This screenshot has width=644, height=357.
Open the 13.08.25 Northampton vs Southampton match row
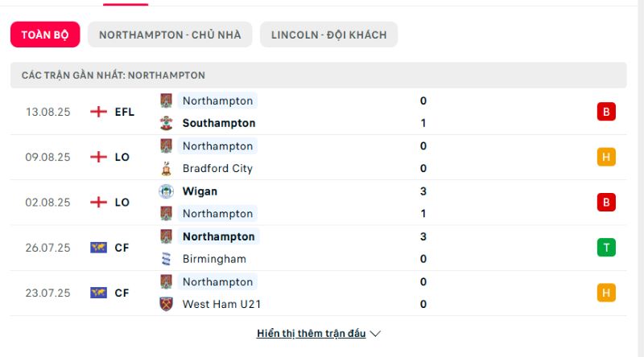pos(319,112)
